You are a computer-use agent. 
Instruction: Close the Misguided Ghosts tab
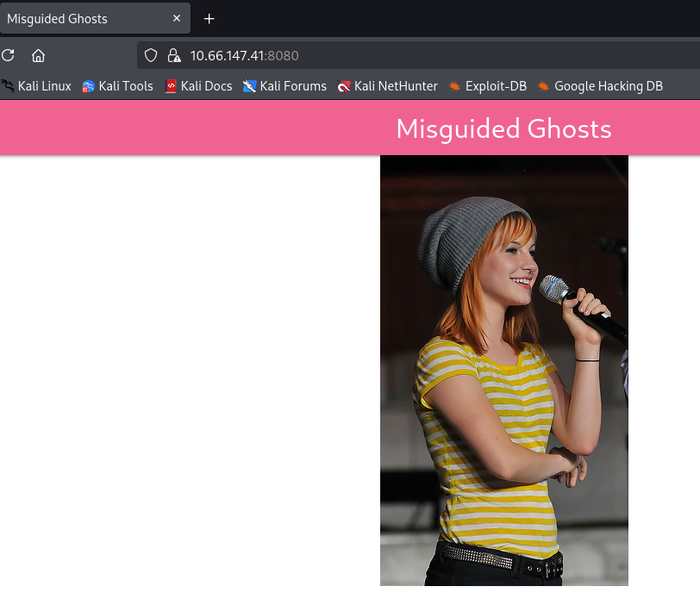[x=178, y=18]
